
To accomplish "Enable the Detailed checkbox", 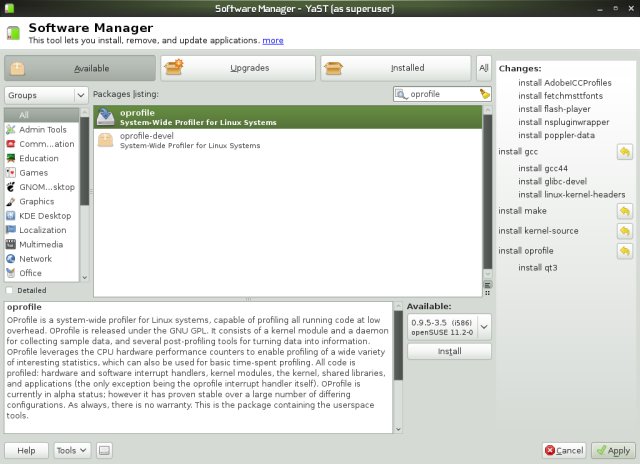I will coord(9,290).
